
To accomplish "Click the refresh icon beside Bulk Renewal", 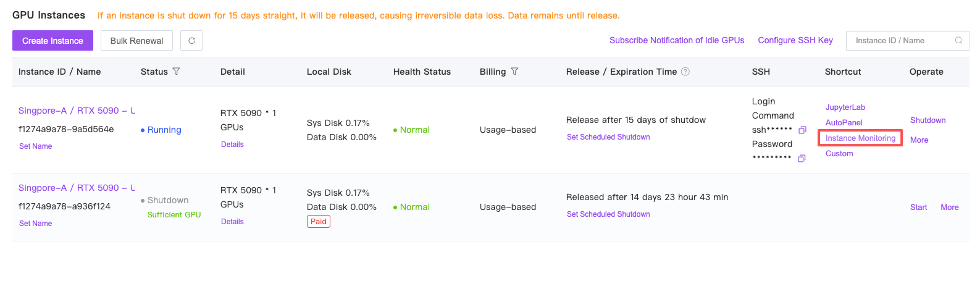I will [x=191, y=41].
